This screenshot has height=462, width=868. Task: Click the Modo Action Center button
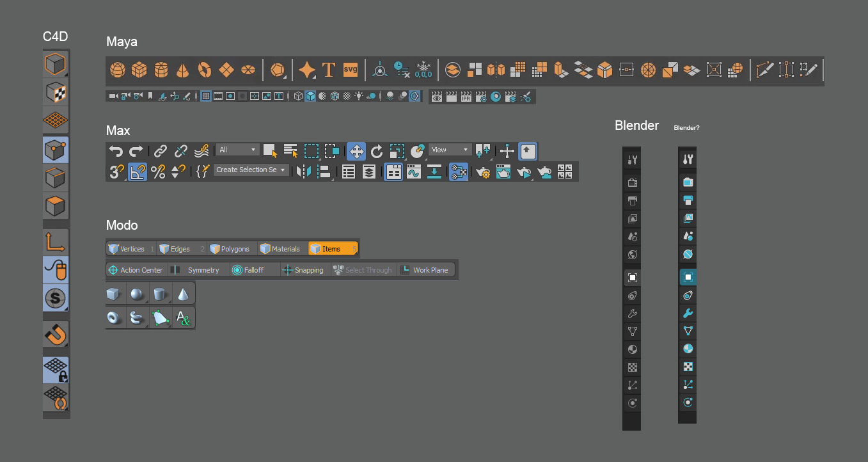pos(136,269)
